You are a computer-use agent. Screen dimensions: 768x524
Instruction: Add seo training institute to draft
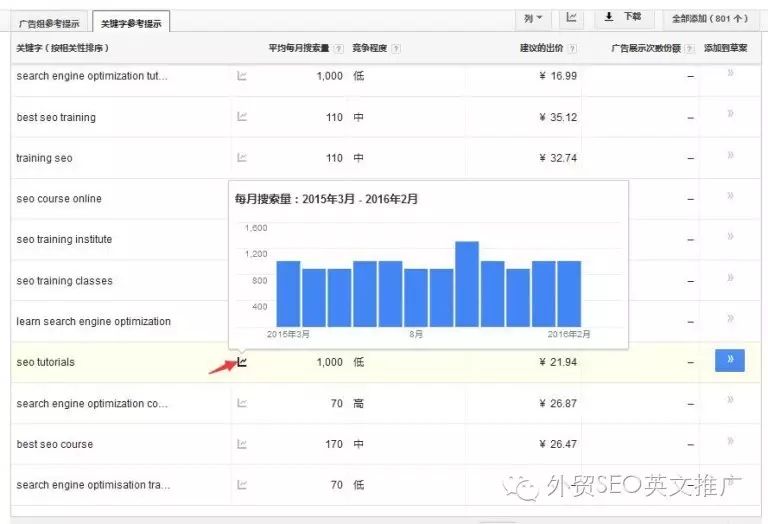[730, 236]
